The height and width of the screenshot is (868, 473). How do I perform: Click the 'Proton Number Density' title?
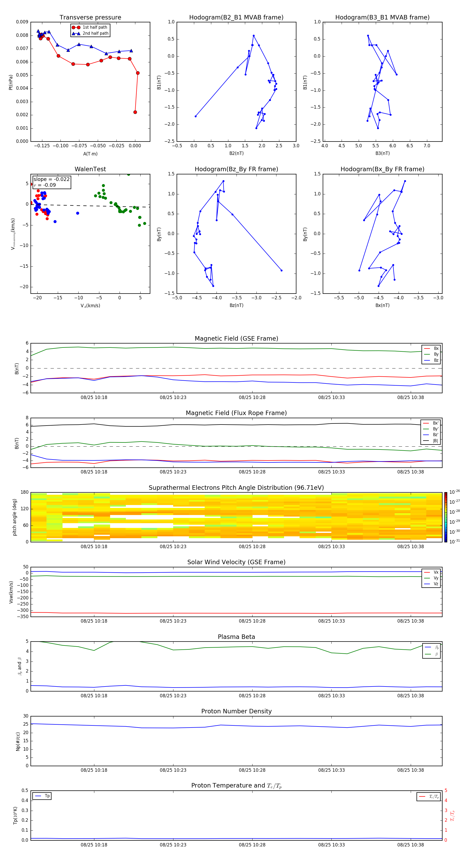click(x=236, y=711)
